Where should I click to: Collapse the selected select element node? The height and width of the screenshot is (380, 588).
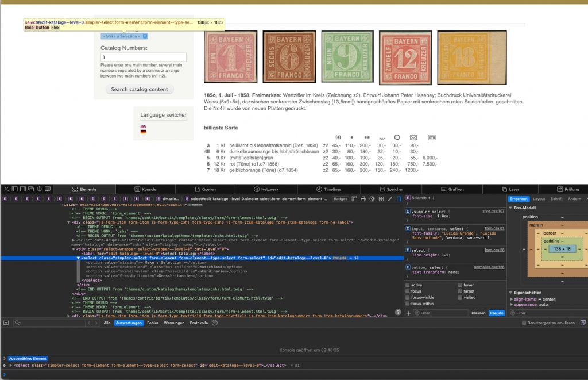pos(79,258)
